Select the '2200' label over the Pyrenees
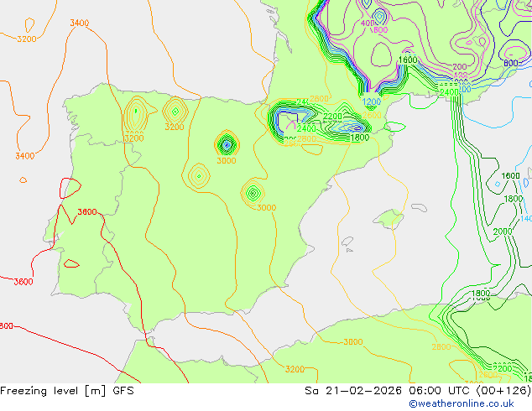This screenshot has height=411, width=532. (332, 117)
